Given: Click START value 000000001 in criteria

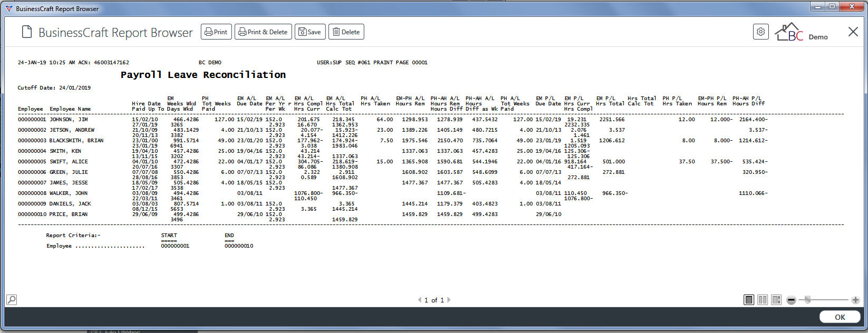Looking at the screenshot, I should click(x=175, y=246).
